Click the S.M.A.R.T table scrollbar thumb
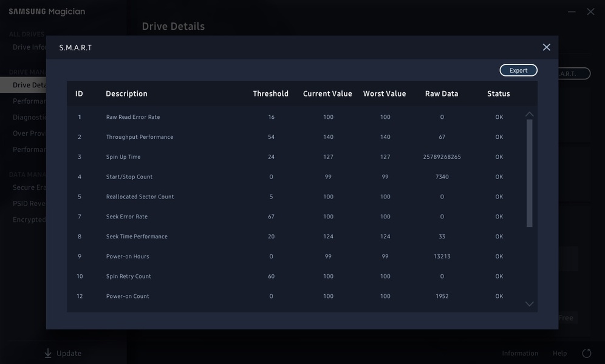 [x=529, y=173]
